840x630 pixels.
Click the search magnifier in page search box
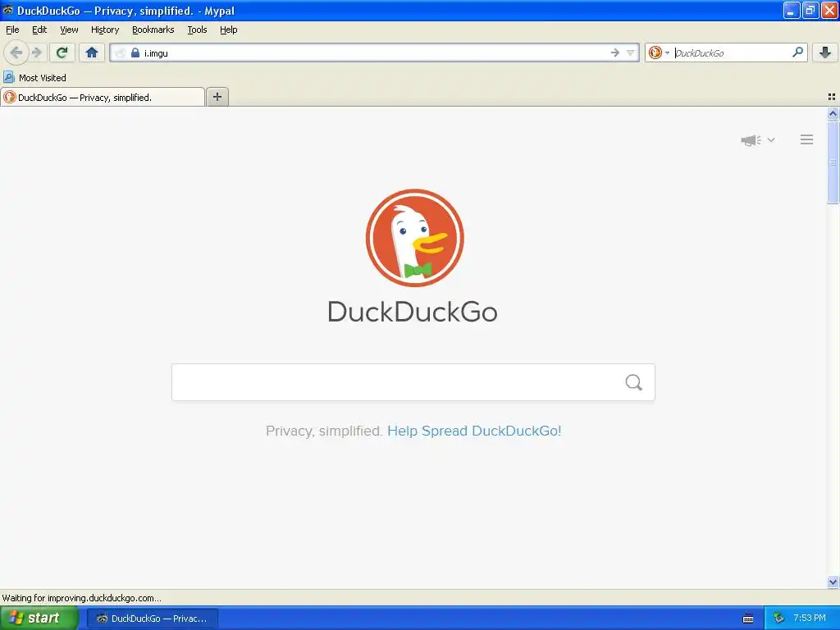pyautogui.click(x=634, y=382)
